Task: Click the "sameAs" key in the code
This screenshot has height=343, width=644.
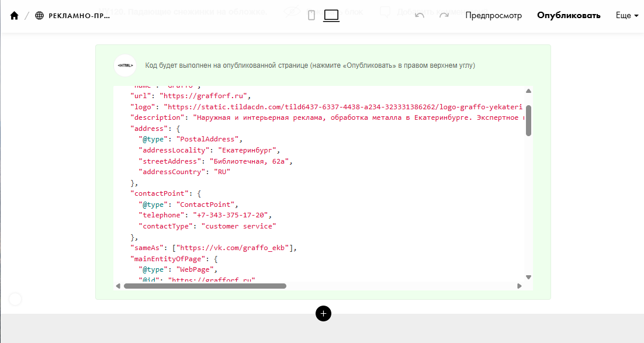Action: tap(147, 248)
